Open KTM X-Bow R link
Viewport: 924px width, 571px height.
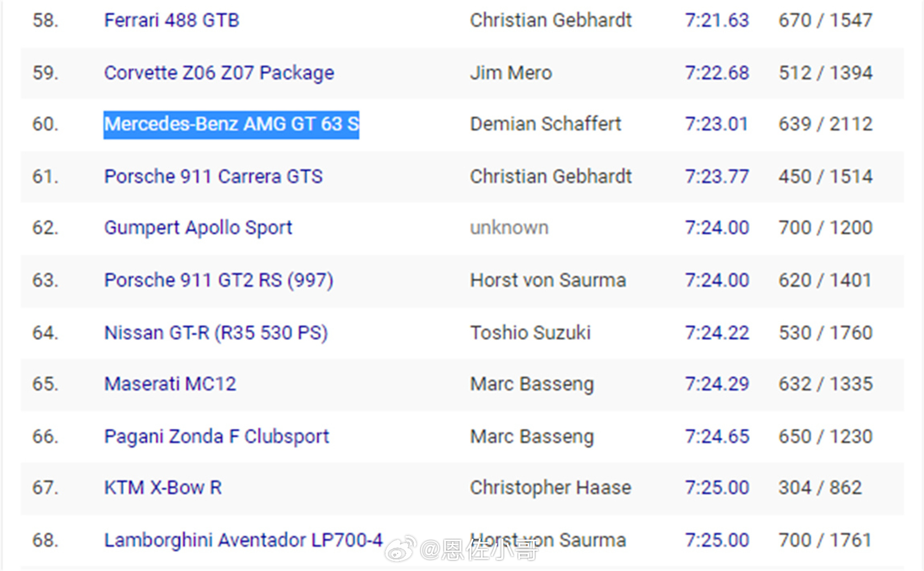coord(163,488)
